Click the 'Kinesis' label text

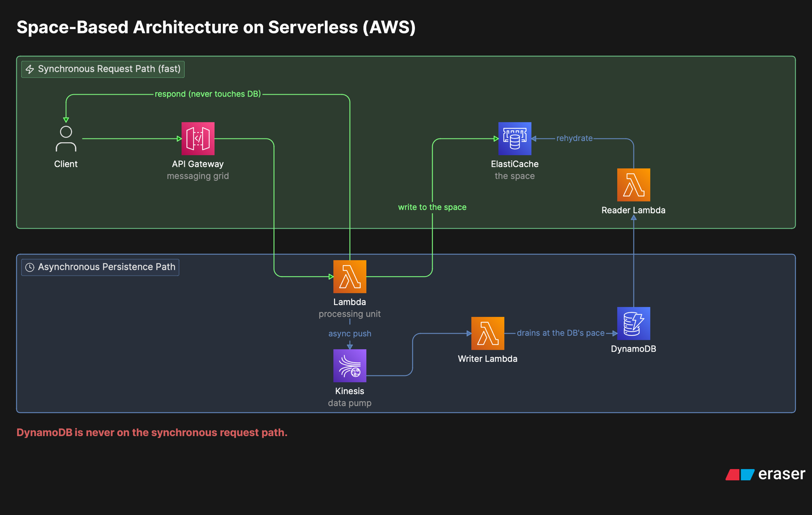[350, 391]
